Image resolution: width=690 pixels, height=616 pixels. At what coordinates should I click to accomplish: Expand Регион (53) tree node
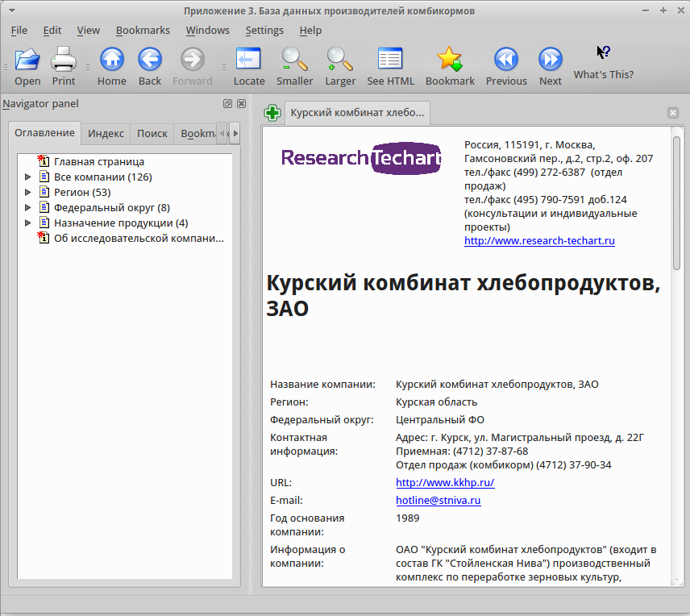pyautogui.click(x=27, y=193)
